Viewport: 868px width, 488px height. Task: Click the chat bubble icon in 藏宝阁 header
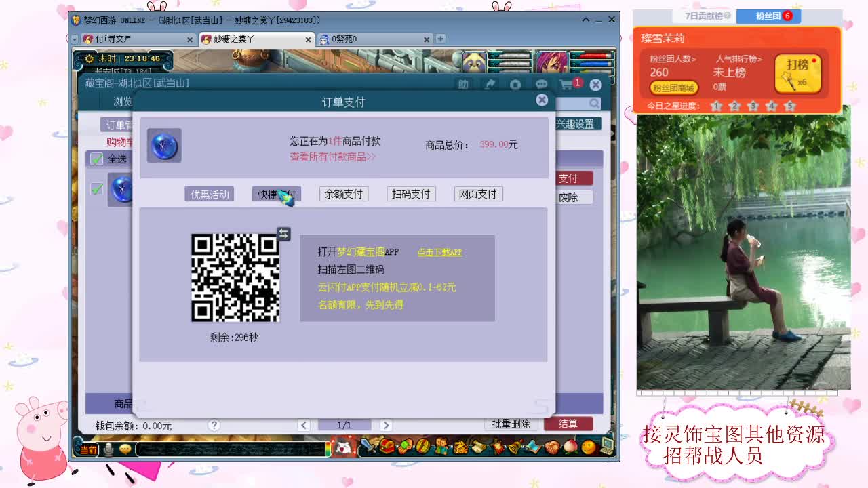coord(541,85)
